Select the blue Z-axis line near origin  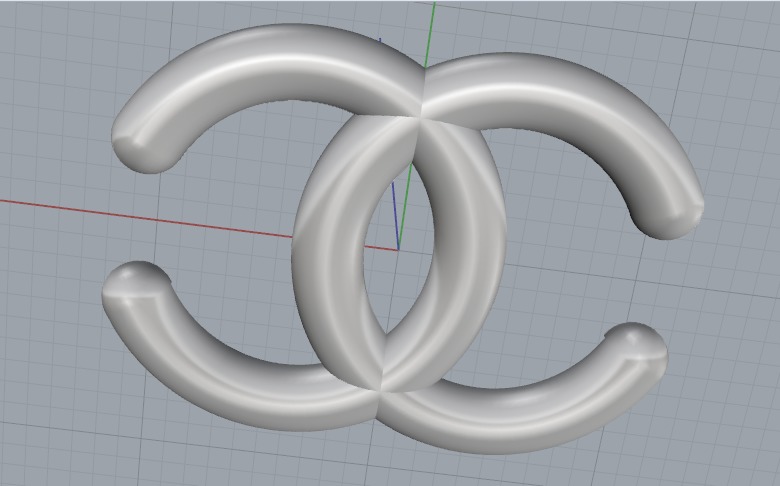pyautogui.click(x=395, y=214)
